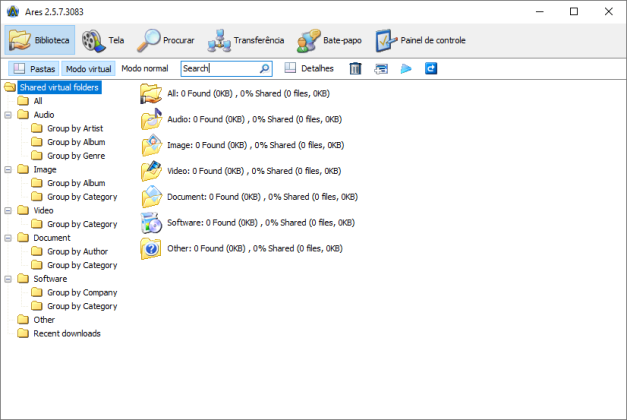Click the share/unshare files toolbar icon

point(381,69)
